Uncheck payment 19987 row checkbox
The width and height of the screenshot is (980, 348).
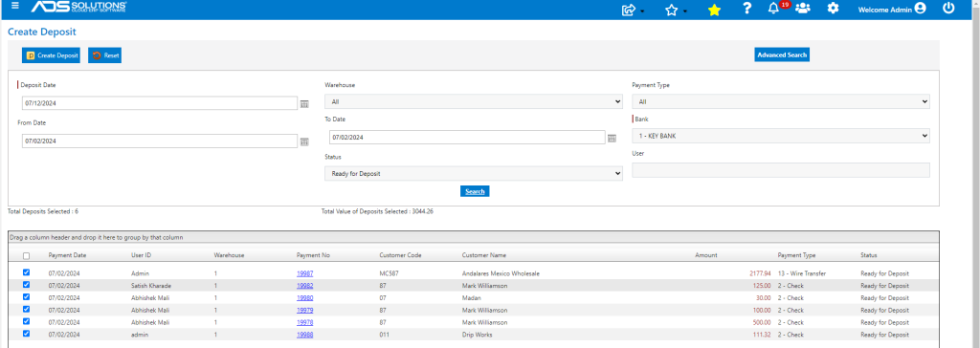[26, 273]
